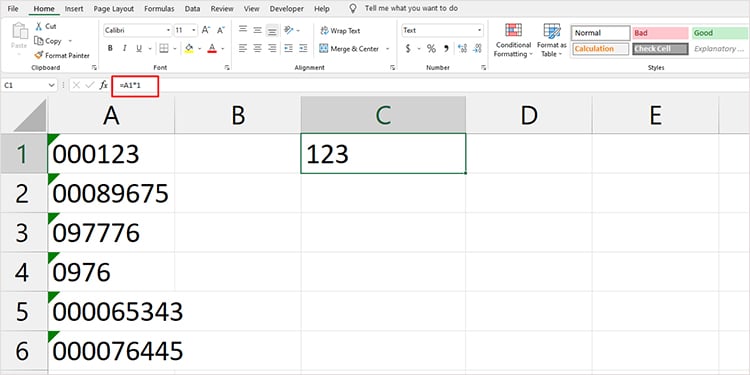Viewport: 750px width, 375px height.
Task: Apply red font color
Action: pos(212,48)
